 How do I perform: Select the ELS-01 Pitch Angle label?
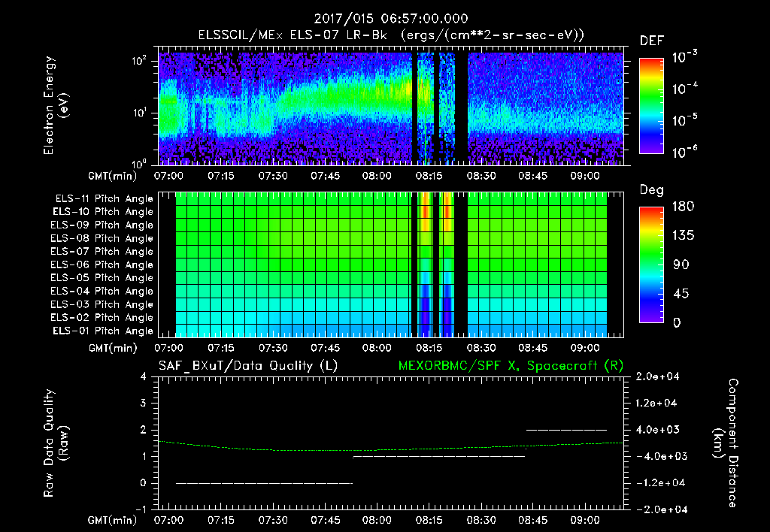point(103,331)
